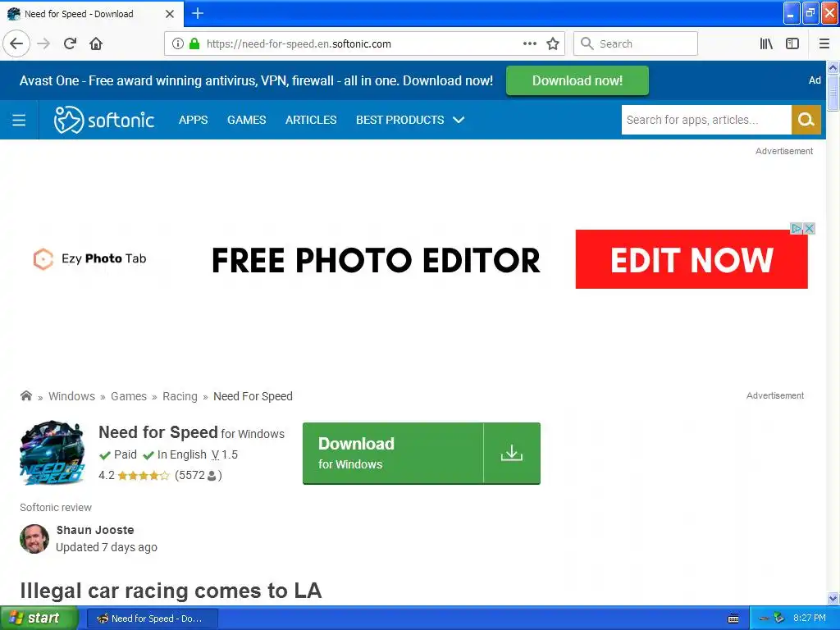Toggle the sidebar view icon
Image resolution: width=840 pixels, height=630 pixels.
[792, 43]
